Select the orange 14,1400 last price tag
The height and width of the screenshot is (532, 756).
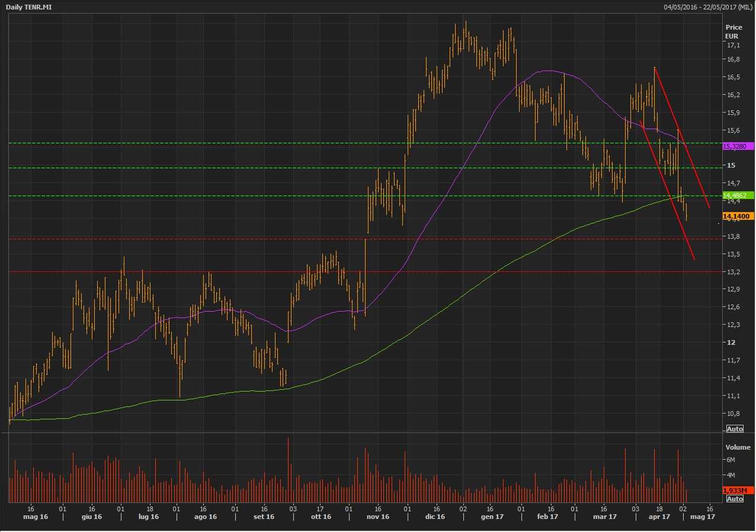(738, 216)
